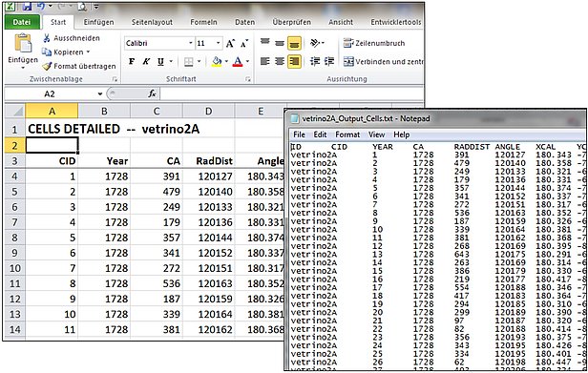
Task: Toggle highlighted right text alignment
Action: [x=294, y=61]
